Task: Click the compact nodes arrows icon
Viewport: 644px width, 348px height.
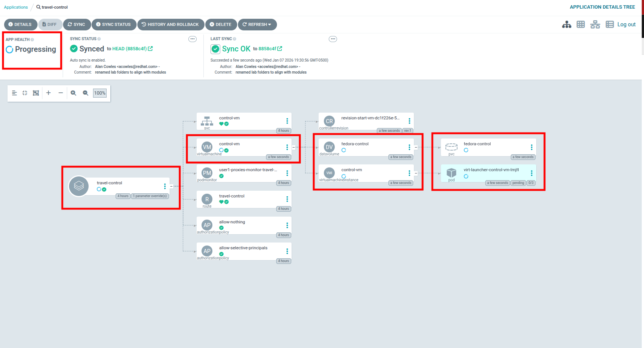Action: 25,93
